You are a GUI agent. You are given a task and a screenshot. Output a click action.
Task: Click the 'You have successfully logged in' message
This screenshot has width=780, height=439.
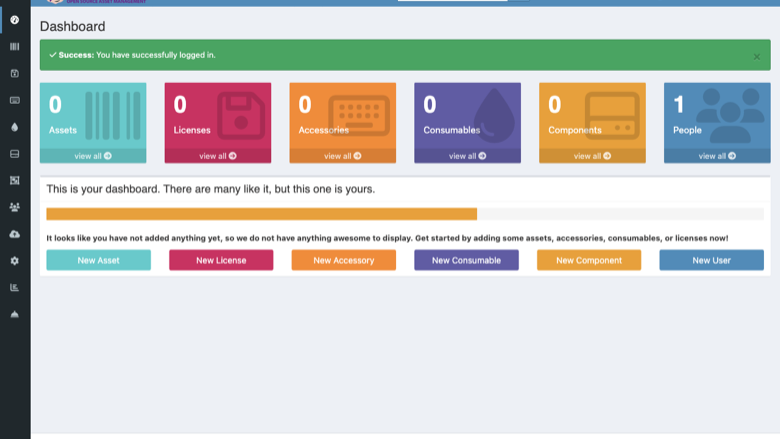[156, 55]
